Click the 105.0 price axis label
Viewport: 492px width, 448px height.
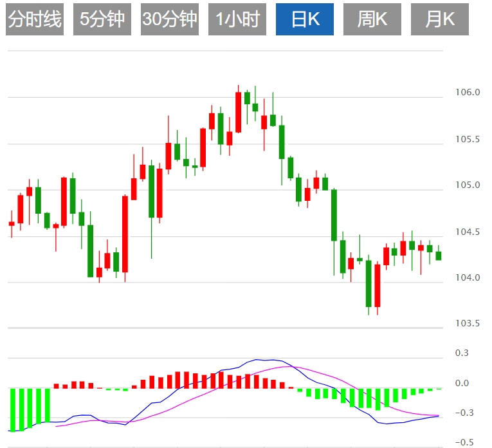coord(468,185)
